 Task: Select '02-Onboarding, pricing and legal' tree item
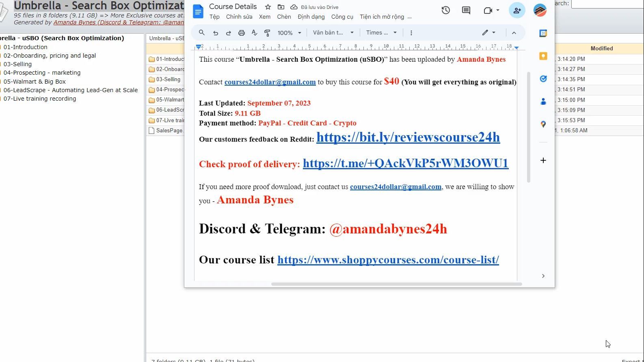tap(50, 56)
